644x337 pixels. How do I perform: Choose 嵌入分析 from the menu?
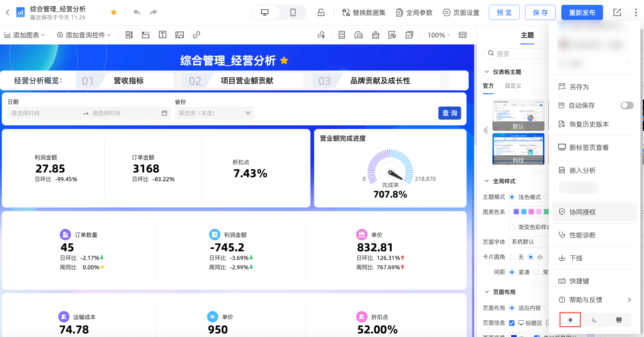(x=595, y=170)
